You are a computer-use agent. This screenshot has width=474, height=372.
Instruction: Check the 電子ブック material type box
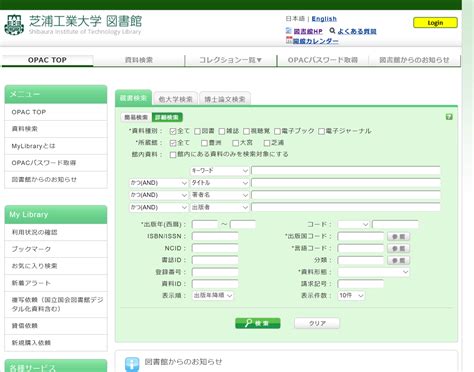coord(277,131)
